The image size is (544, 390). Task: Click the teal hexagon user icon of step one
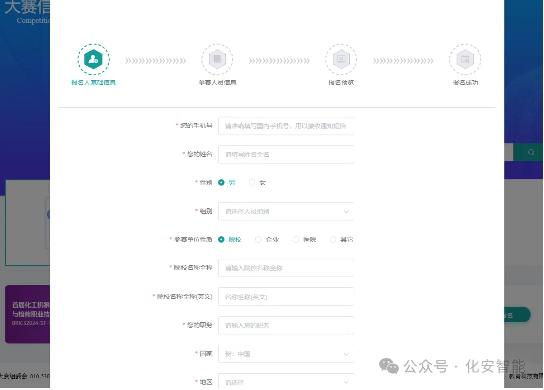point(93,59)
